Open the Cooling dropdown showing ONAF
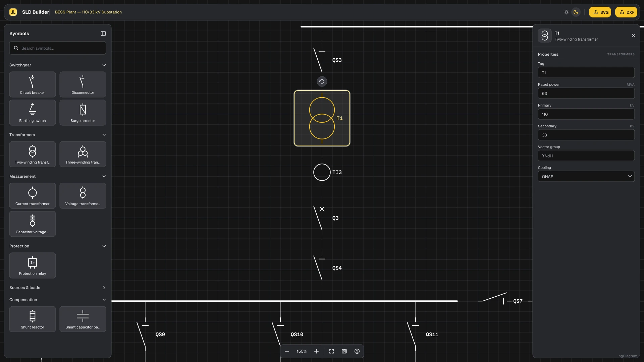 click(x=586, y=177)
